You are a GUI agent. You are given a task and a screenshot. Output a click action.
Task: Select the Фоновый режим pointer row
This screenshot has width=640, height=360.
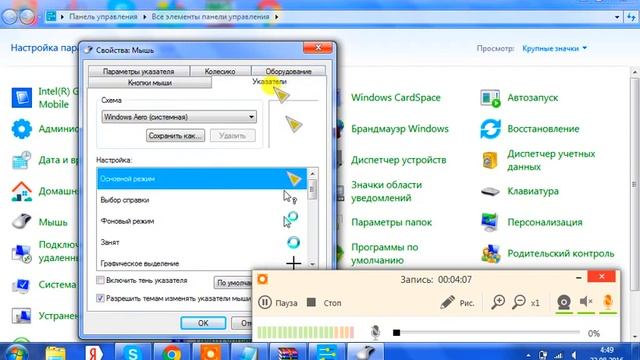click(202, 221)
